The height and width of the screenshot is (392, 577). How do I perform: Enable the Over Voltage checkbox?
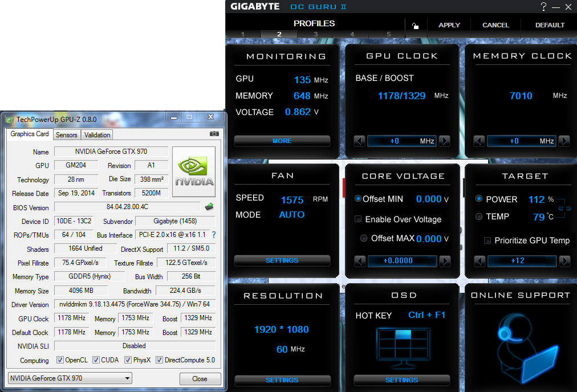[357, 219]
